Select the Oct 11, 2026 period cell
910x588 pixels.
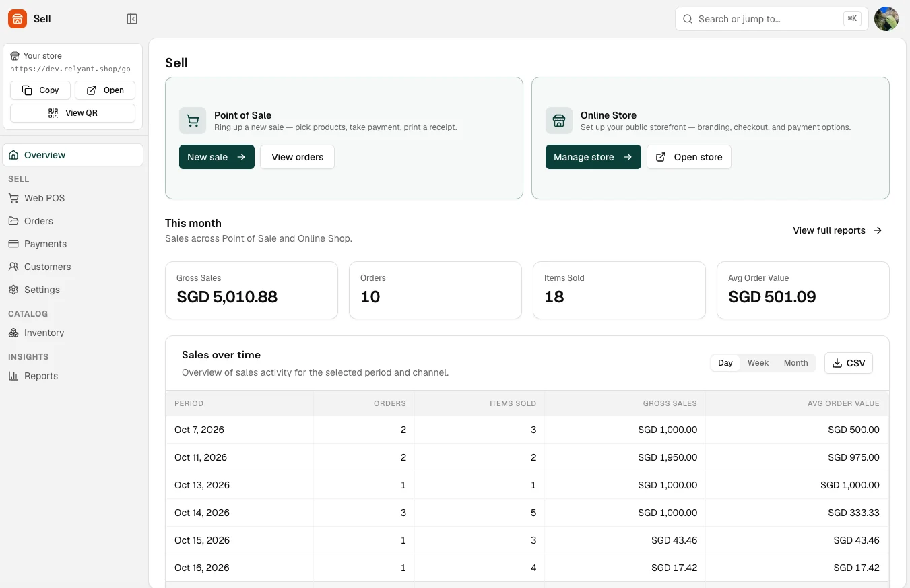pos(240,457)
